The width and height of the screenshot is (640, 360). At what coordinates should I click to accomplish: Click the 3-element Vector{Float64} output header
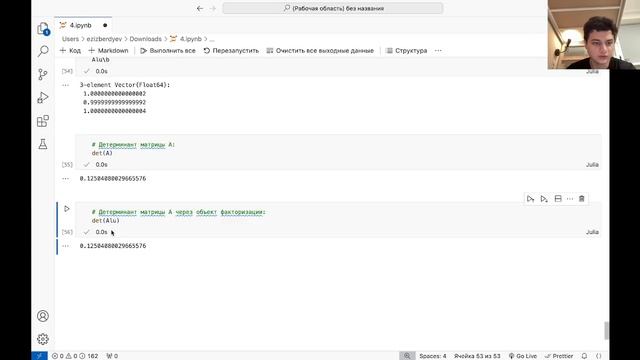click(125, 85)
